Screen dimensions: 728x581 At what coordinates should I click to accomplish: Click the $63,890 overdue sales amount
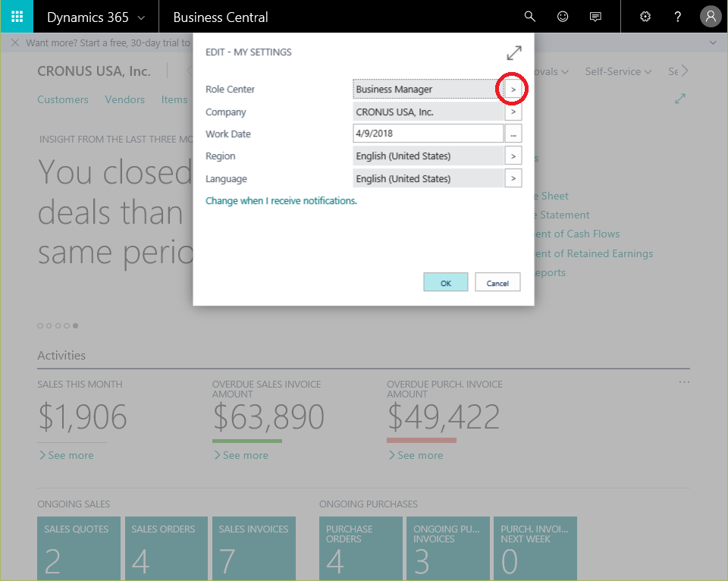268,416
